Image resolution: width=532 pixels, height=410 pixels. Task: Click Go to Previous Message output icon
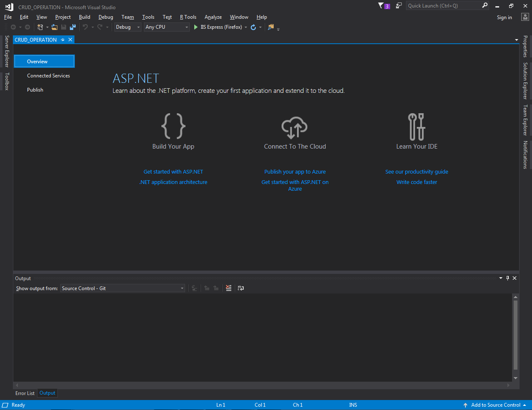tap(207, 288)
